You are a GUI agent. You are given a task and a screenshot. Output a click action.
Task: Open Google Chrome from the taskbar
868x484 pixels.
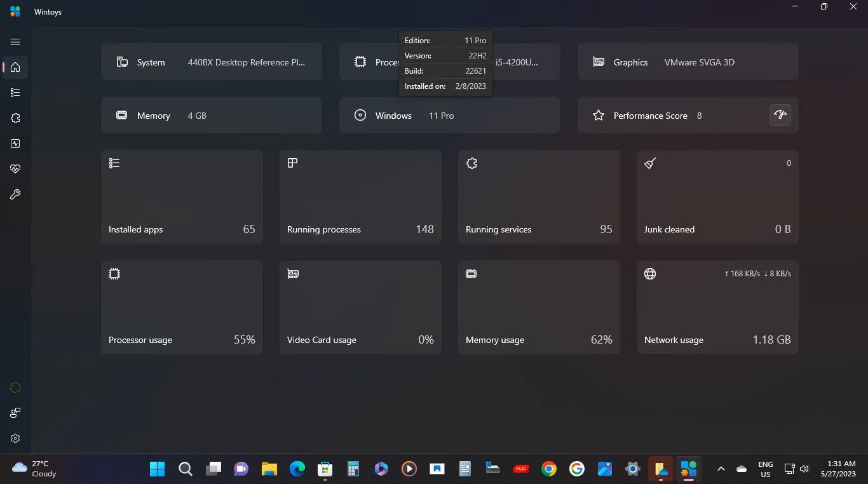click(x=549, y=469)
